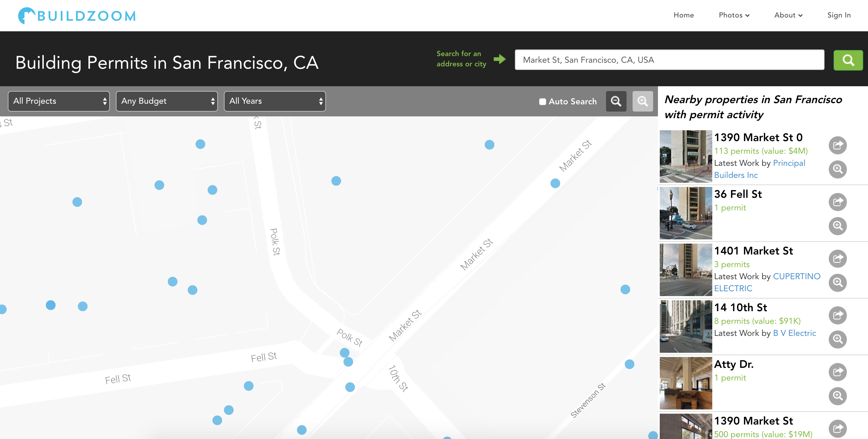Viewport: 868px width, 439px height.
Task: Enable the Auto Search checkbox
Action: coord(542,102)
